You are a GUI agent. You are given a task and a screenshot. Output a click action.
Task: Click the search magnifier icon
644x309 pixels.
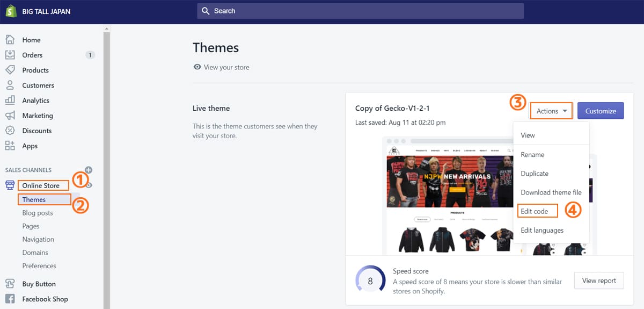click(206, 11)
